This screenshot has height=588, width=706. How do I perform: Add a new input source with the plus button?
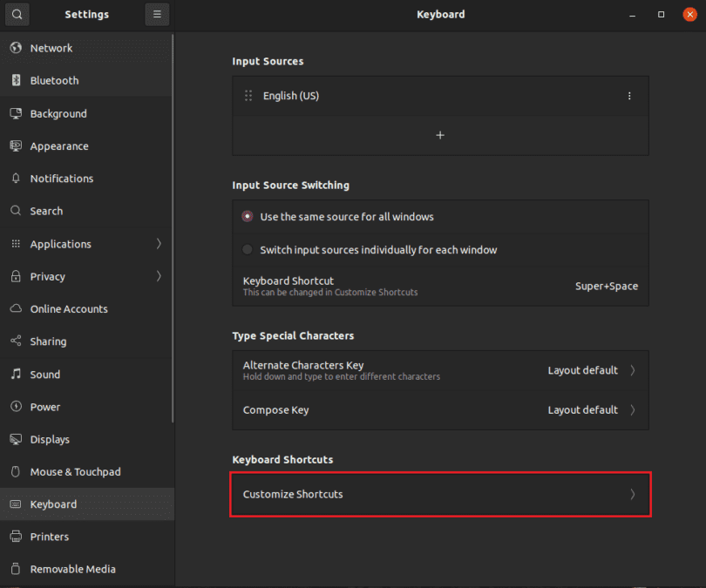(440, 135)
